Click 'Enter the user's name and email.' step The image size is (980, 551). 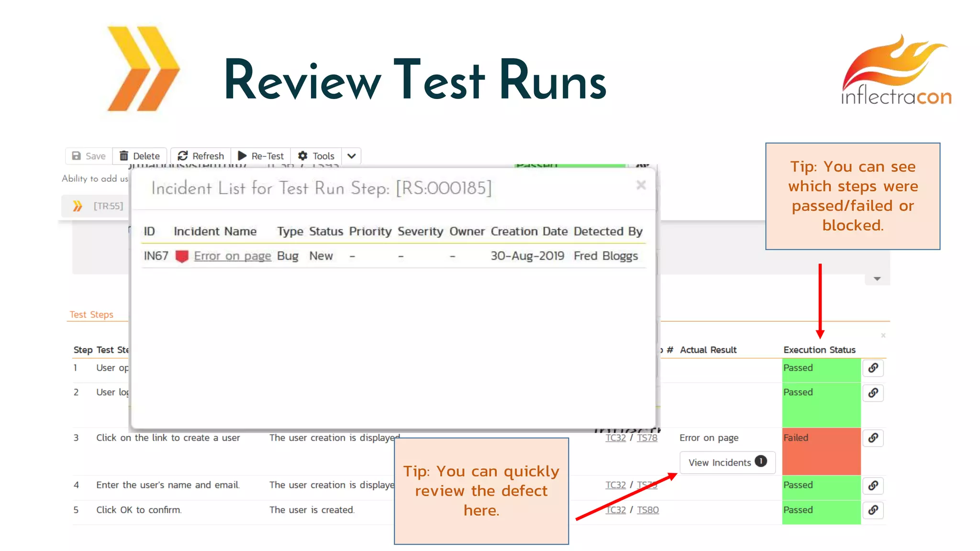coord(168,485)
